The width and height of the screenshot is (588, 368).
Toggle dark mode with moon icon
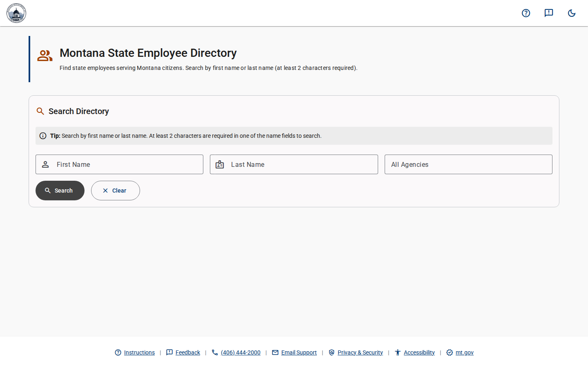click(x=572, y=13)
